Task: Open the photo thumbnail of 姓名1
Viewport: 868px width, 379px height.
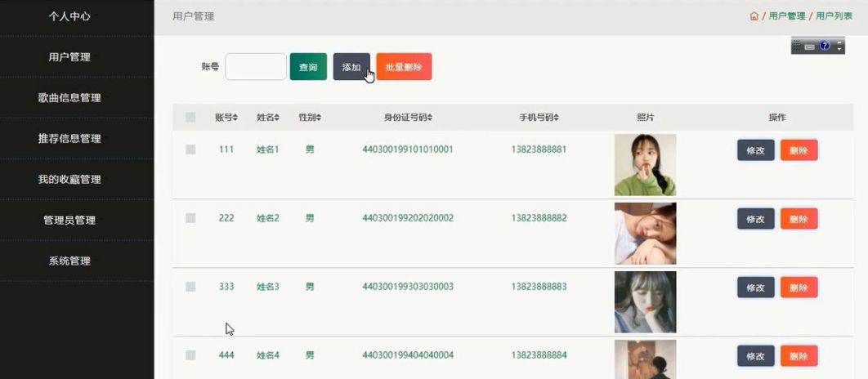Action: tap(646, 165)
